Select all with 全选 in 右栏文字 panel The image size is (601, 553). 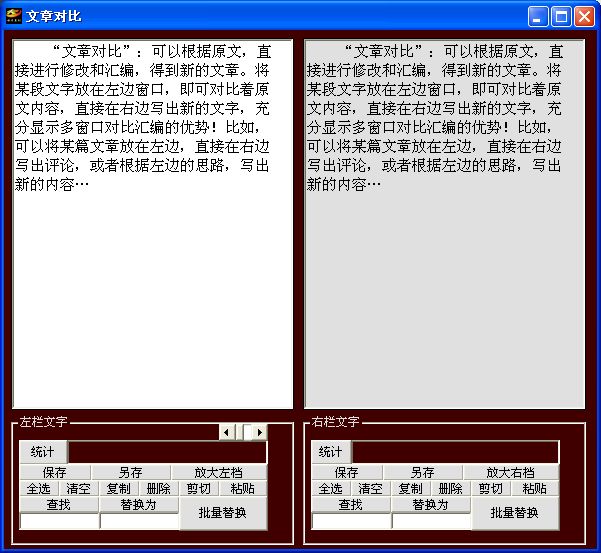(x=331, y=488)
